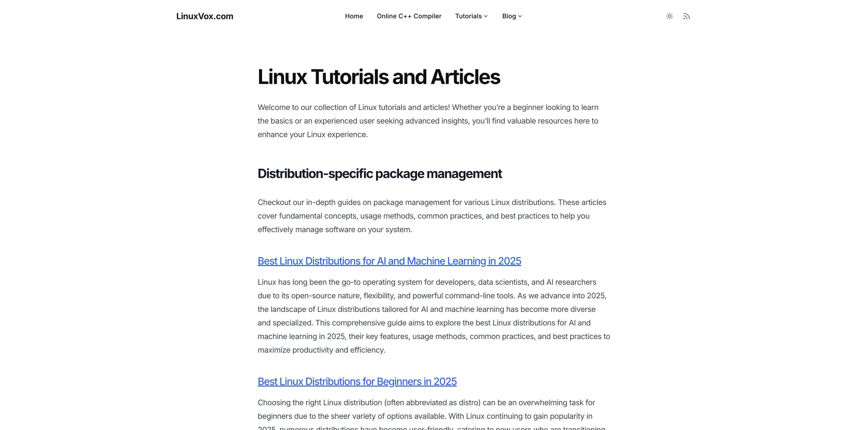Click the paragraph starting 'Checkout our in-depth guides'
The width and height of the screenshot is (868, 430).
432,216
